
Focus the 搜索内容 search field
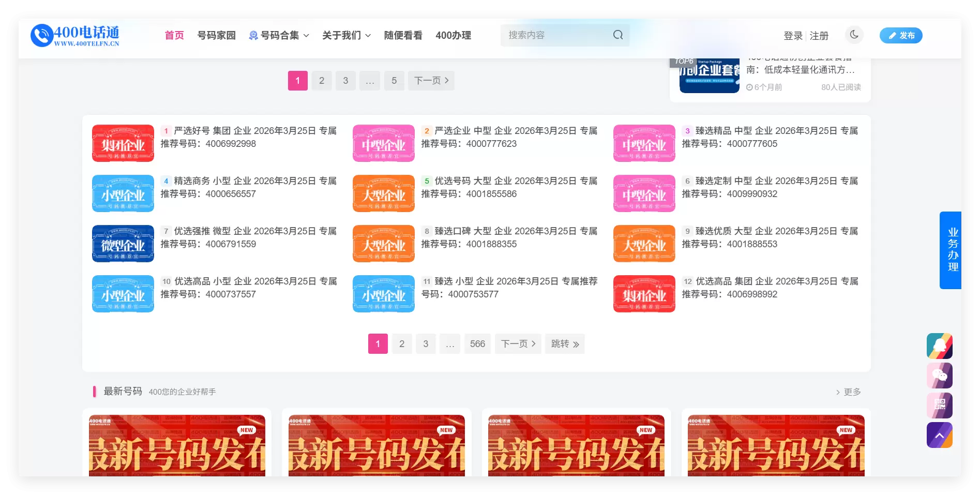pos(556,35)
